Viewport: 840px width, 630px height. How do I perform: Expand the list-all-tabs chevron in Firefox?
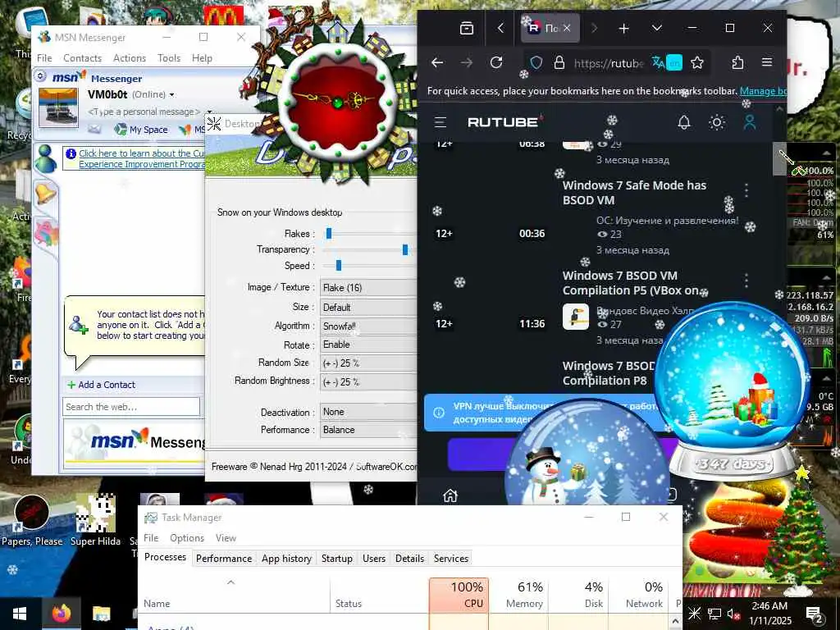[x=657, y=28]
